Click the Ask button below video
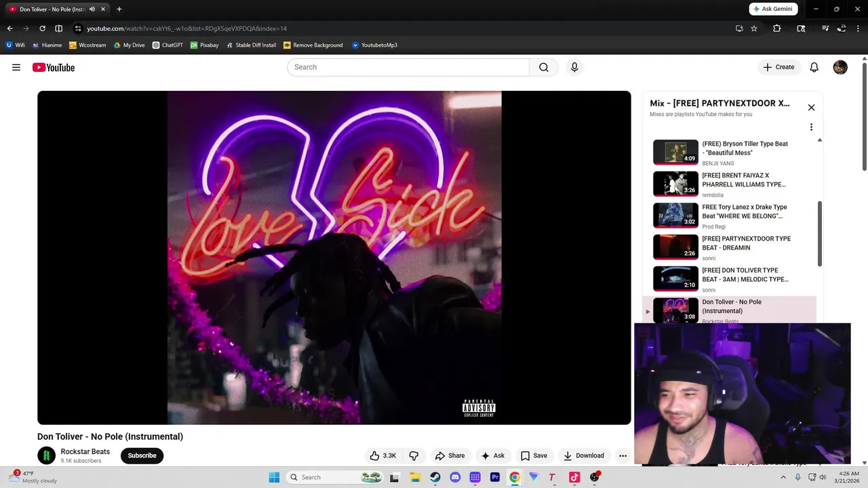Screen dimensions: 868x488 pyautogui.click(x=492, y=455)
